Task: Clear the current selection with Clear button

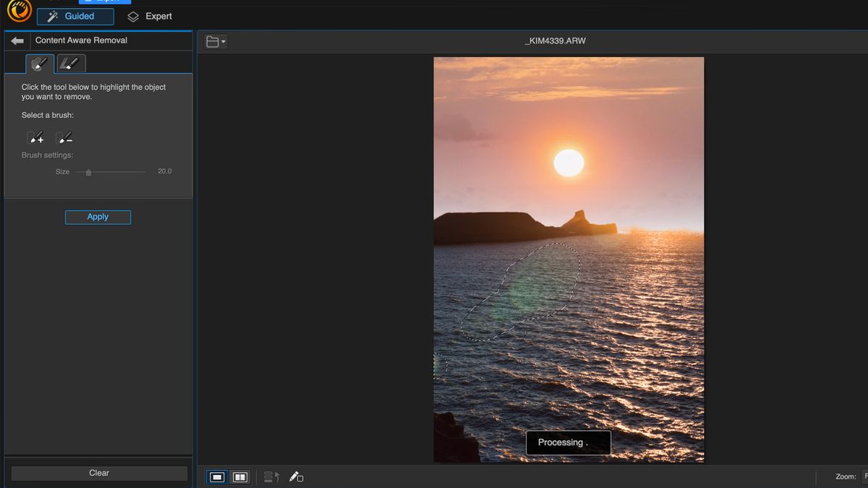Action: point(98,473)
